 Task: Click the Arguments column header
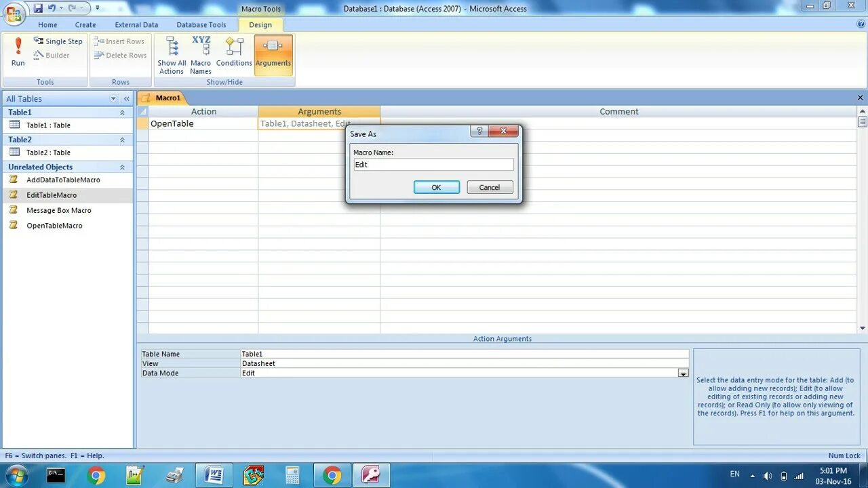319,112
